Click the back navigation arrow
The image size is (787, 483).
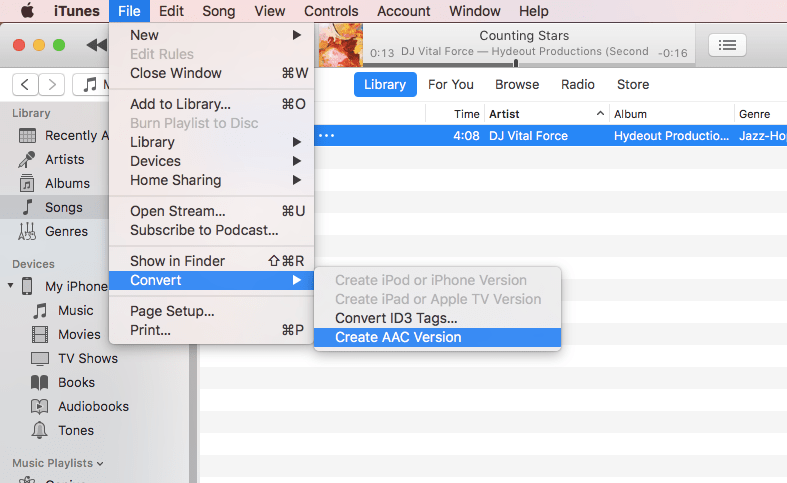(x=25, y=84)
